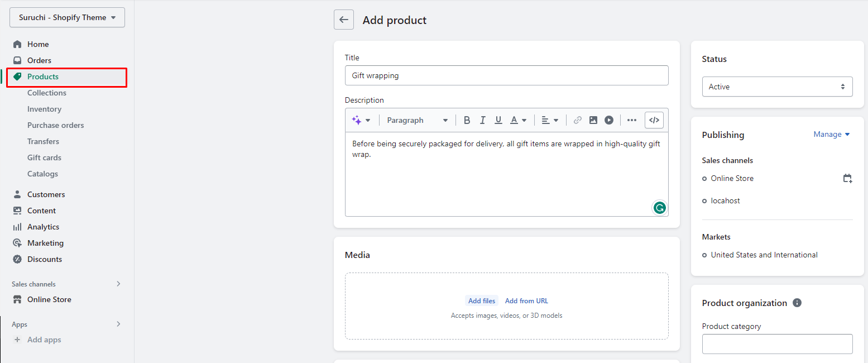Go to Collections under Products

(x=47, y=93)
